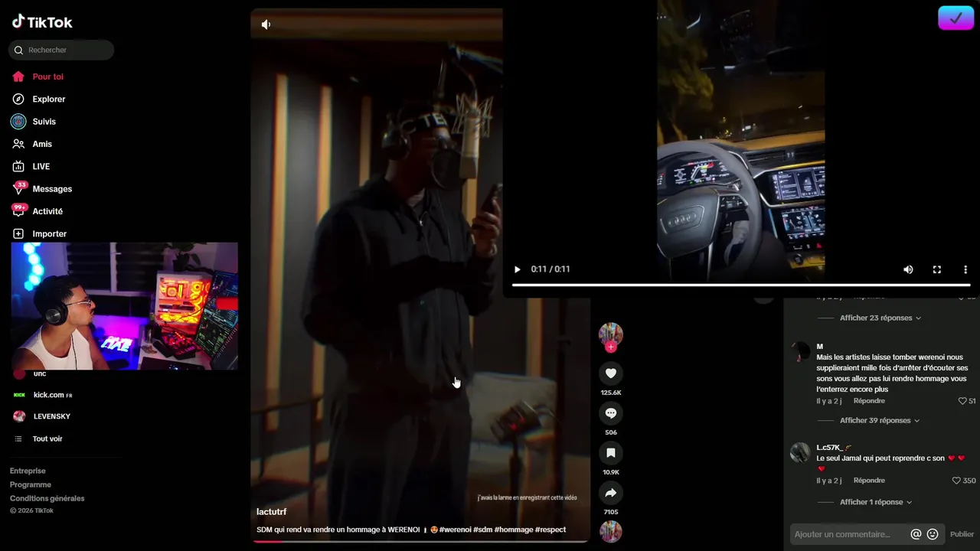Bookmark the video with favorites icon
The image size is (980, 551).
pos(610,453)
